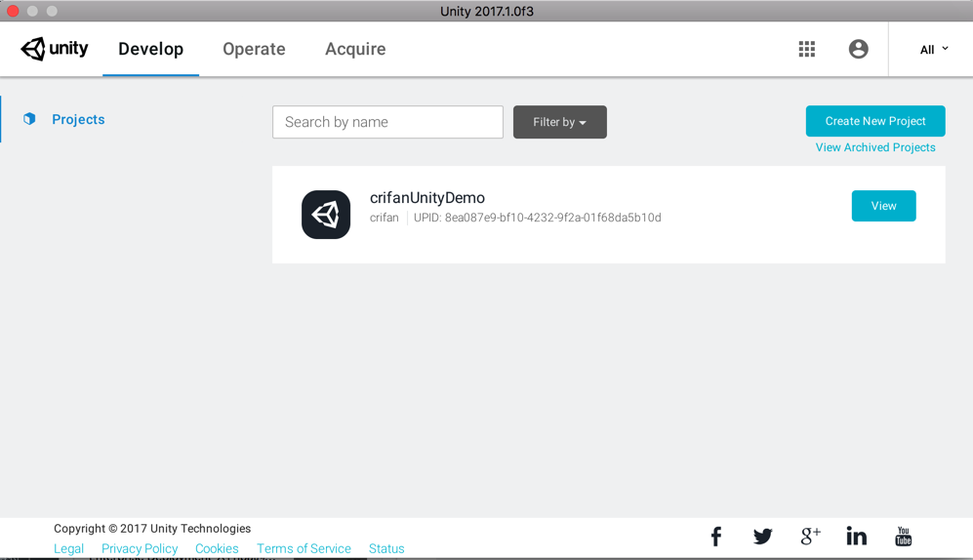This screenshot has height=560, width=973.
Task: Click the crifanUnityDemo project title
Action: 426,198
